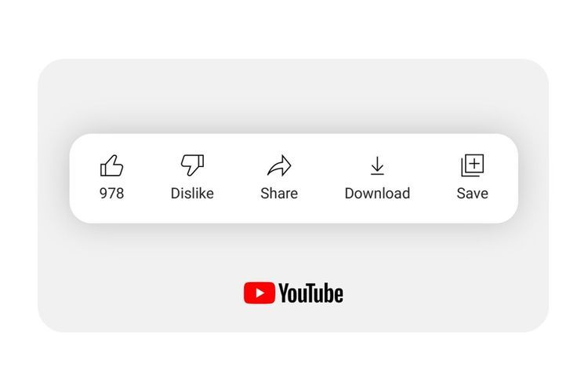The image size is (588, 392).
Task: Open share options via Share label
Action: pos(279,194)
